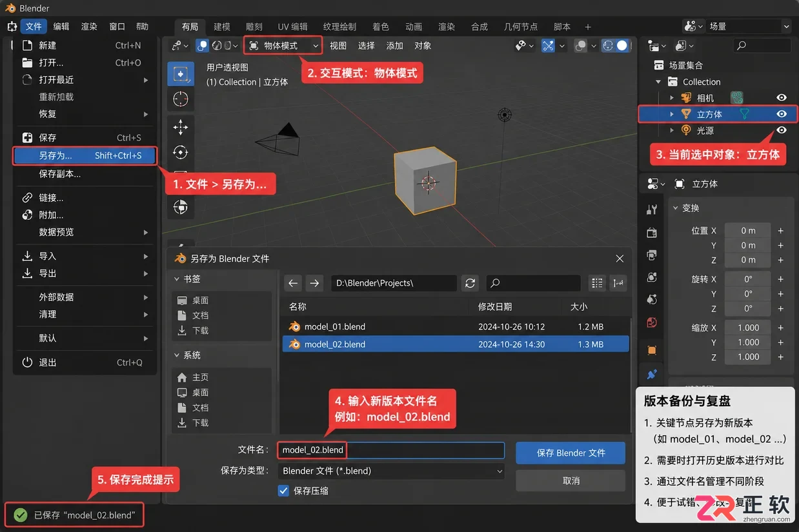
Task: Adjust the 旋转 Z value field
Action: pyautogui.click(x=748, y=308)
